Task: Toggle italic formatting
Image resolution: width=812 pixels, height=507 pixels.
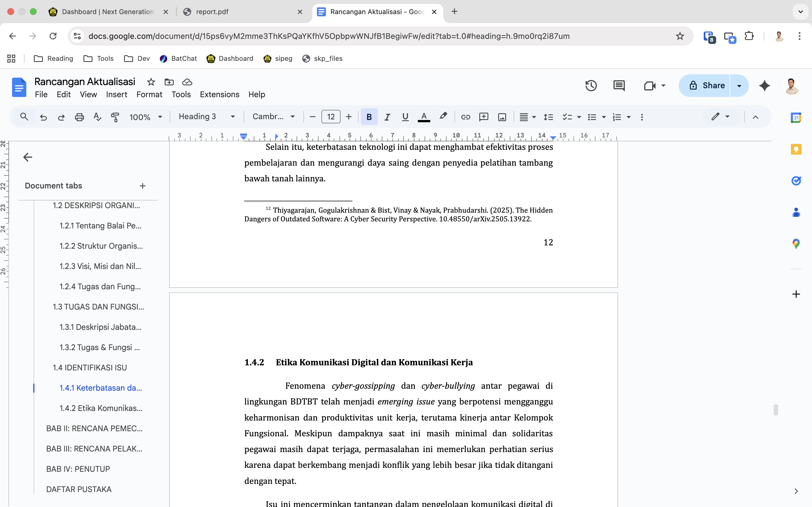Action: 387,117
